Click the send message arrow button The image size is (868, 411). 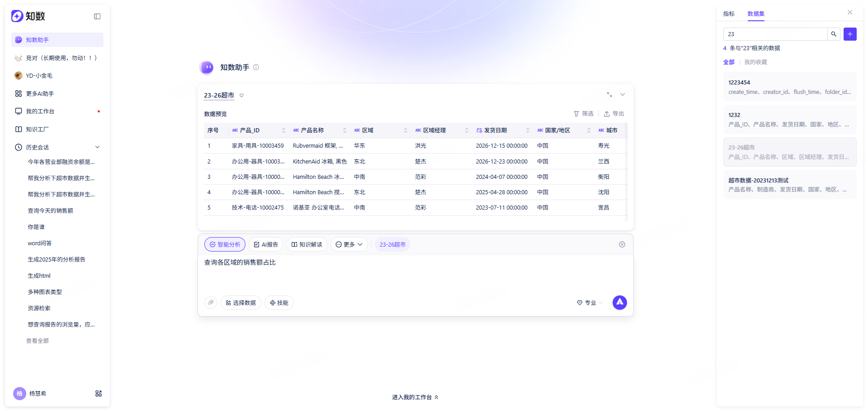tap(619, 303)
